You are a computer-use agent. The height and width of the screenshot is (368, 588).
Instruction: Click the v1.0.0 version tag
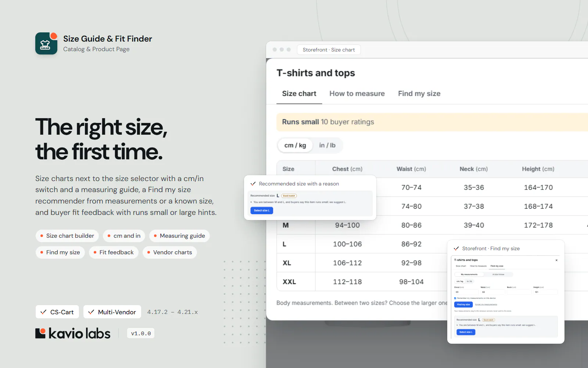(141, 333)
